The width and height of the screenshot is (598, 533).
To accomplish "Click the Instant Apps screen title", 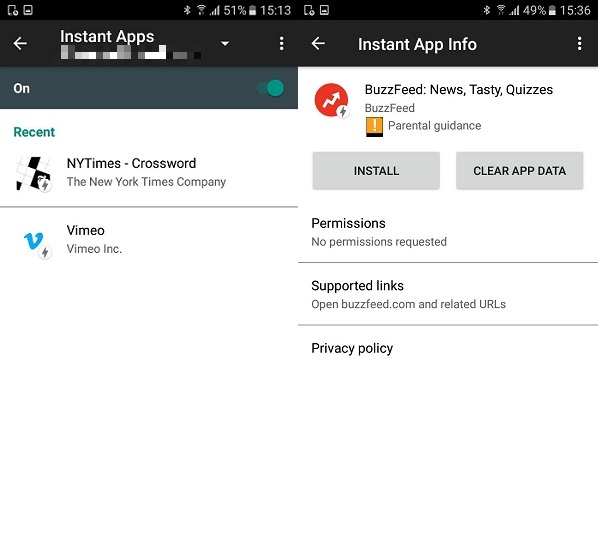I will (107, 37).
